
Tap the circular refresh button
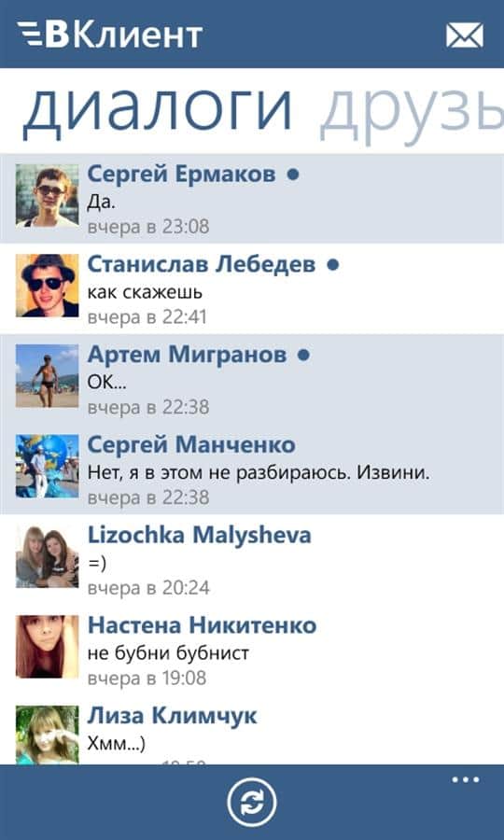(252, 803)
